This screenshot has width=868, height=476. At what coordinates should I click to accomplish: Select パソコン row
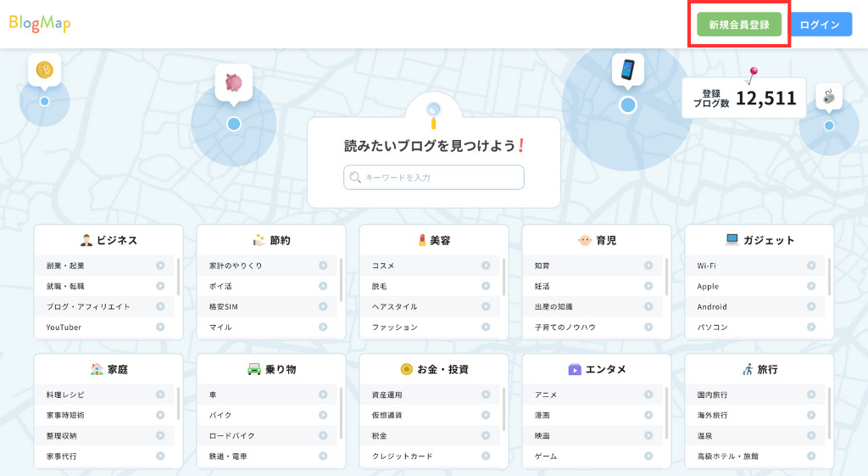(x=756, y=327)
